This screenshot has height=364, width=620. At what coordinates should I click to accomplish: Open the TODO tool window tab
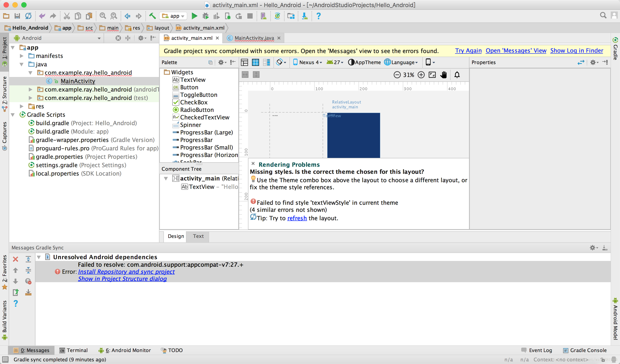pyautogui.click(x=171, y=350)
